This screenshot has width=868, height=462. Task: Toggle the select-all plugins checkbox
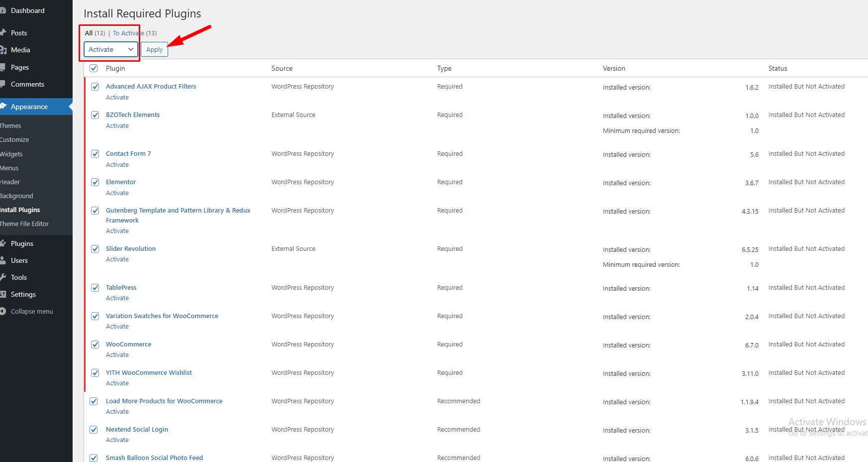coord(94,68)
